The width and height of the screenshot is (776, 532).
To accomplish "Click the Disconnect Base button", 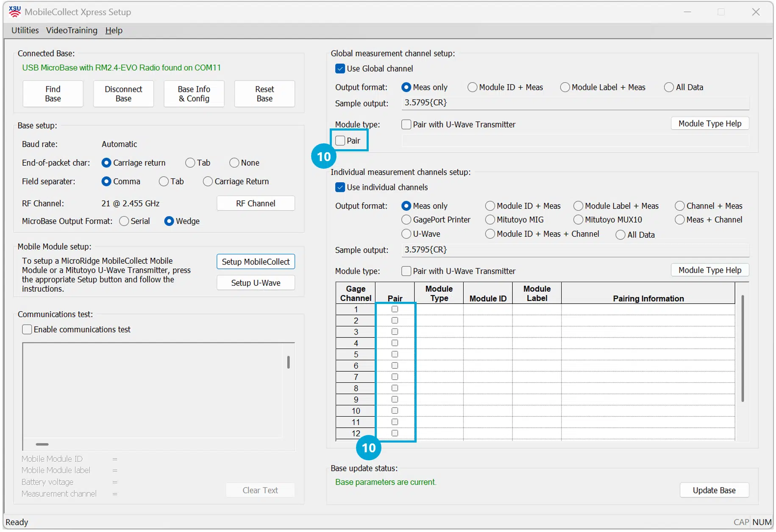I will (x=123, y=94).
